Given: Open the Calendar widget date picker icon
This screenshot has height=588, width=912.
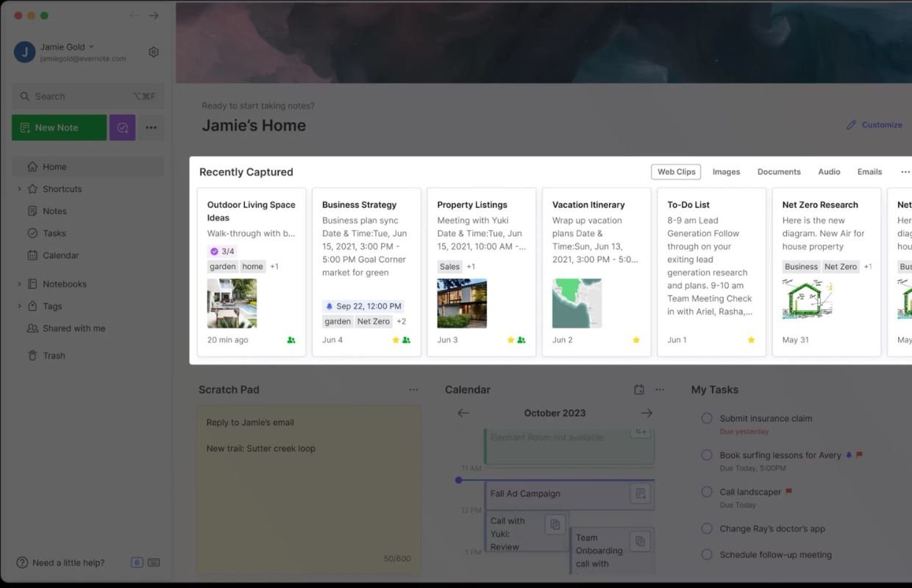Looking at the screenshot, I should [x=639, y=390].
